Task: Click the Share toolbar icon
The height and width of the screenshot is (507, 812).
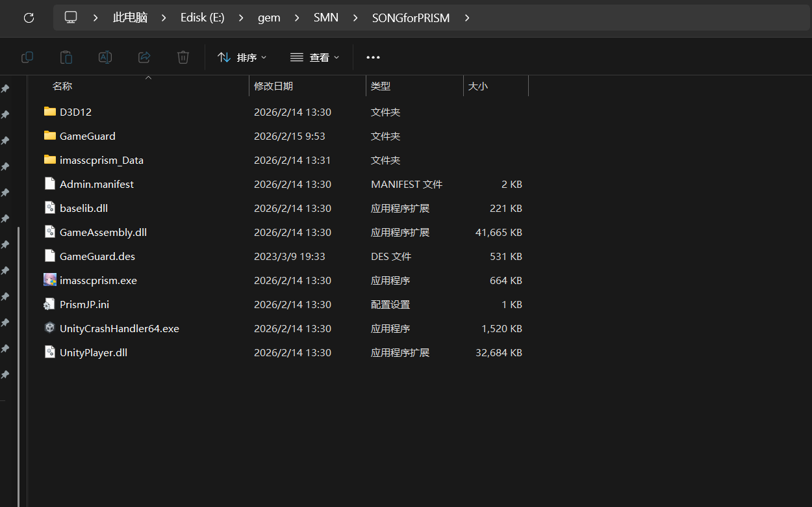Action: point(144,57)
